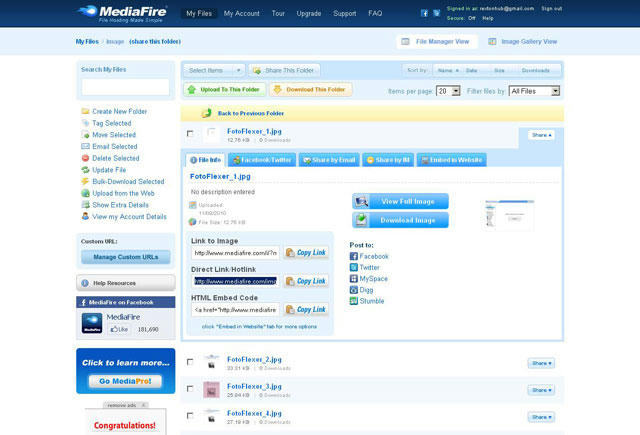Open the Tour menu item

278,13
